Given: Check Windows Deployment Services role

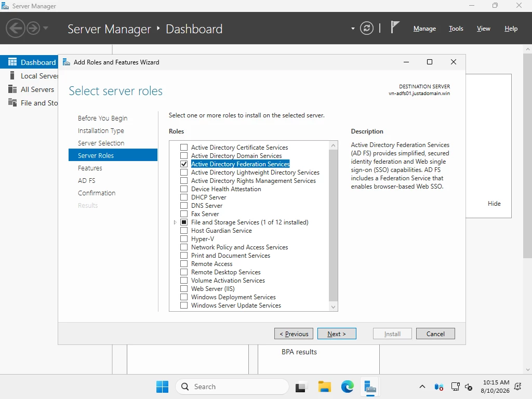Looking at the screenshot, I should [x=184, y=297].
